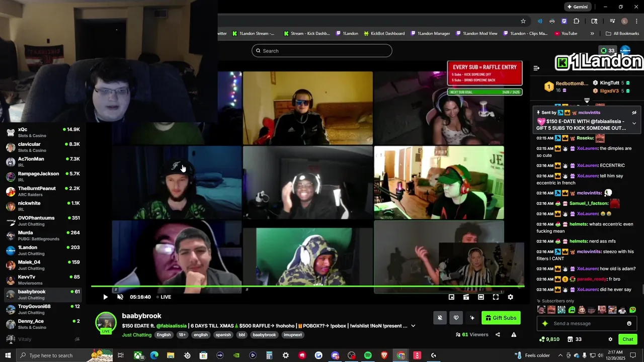Click the Gemini button in title bar

(578, 7)
